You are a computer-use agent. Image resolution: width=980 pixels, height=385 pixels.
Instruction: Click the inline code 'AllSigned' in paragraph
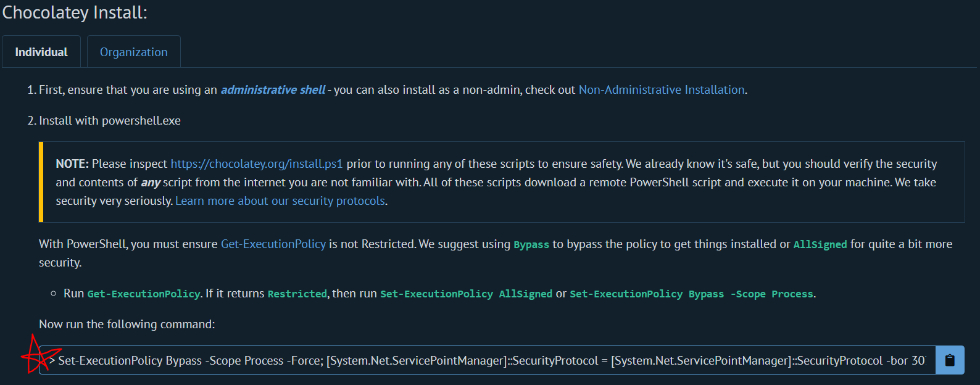(820, 245)
